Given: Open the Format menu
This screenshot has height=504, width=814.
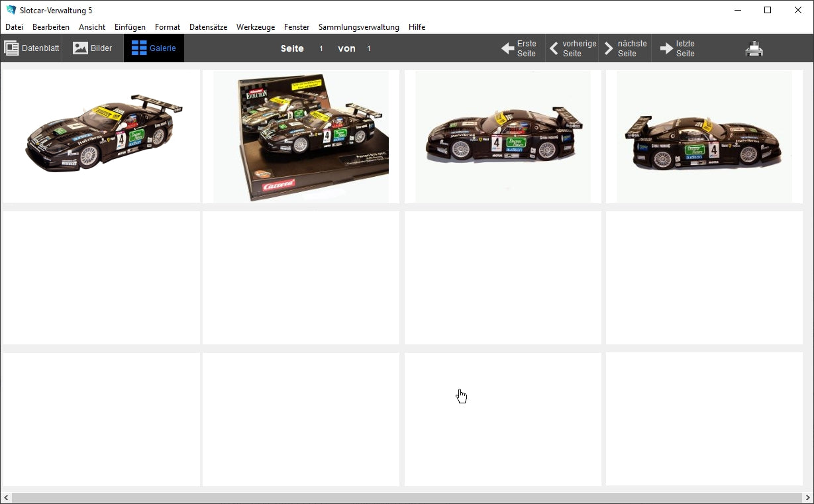Looking at the screenshot, I should click(167, 27).
